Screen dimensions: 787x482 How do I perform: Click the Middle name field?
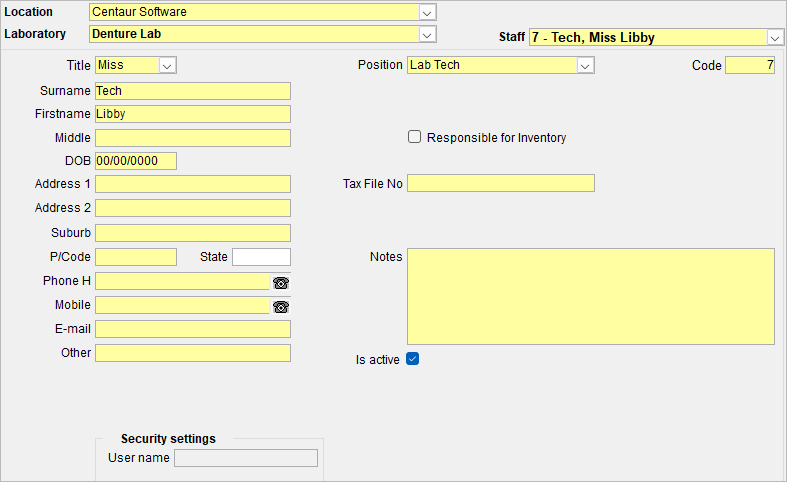tap(193, 138)
